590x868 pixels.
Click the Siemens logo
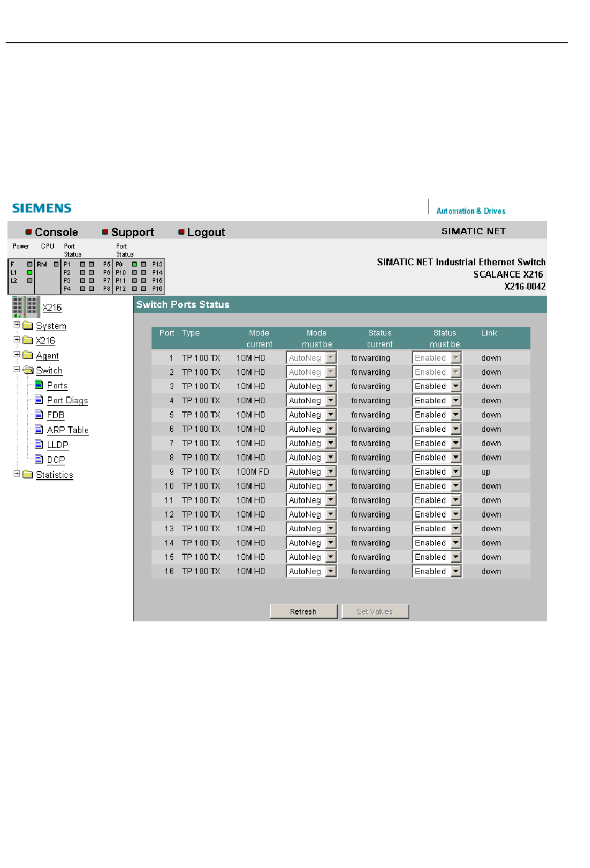pyautogui.click(x=42, y=208)
